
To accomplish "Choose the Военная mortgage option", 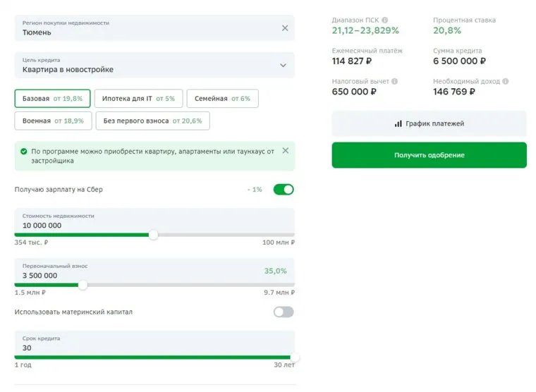I will (51, 121).
